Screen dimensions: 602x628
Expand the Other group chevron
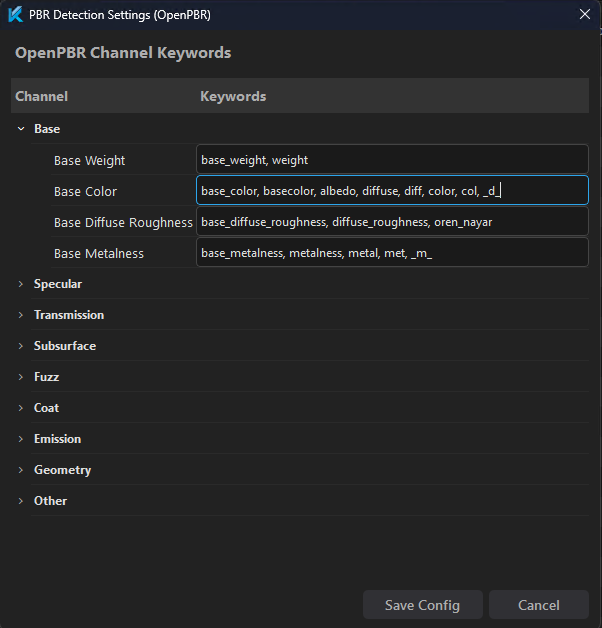(x=21, y=501)
